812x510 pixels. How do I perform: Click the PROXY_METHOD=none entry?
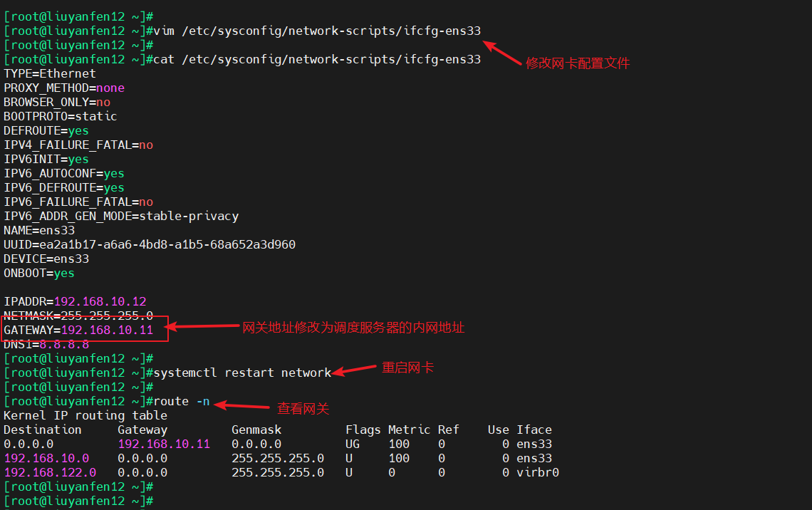click(x=64, y=88)
